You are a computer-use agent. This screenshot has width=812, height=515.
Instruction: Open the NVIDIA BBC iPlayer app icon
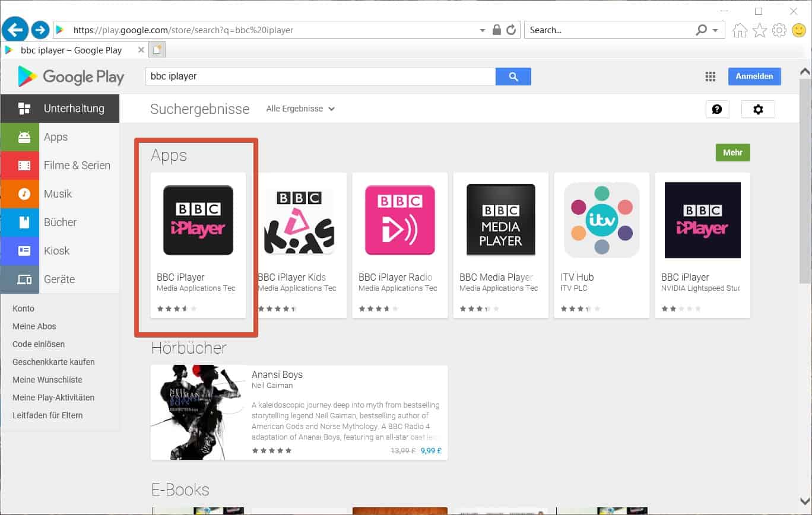point(703,220)
